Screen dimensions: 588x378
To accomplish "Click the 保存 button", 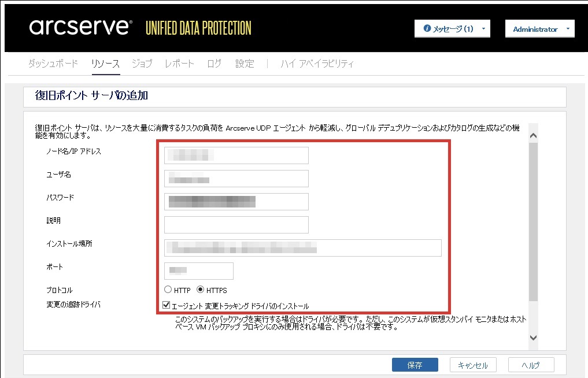I will [415, 365].
